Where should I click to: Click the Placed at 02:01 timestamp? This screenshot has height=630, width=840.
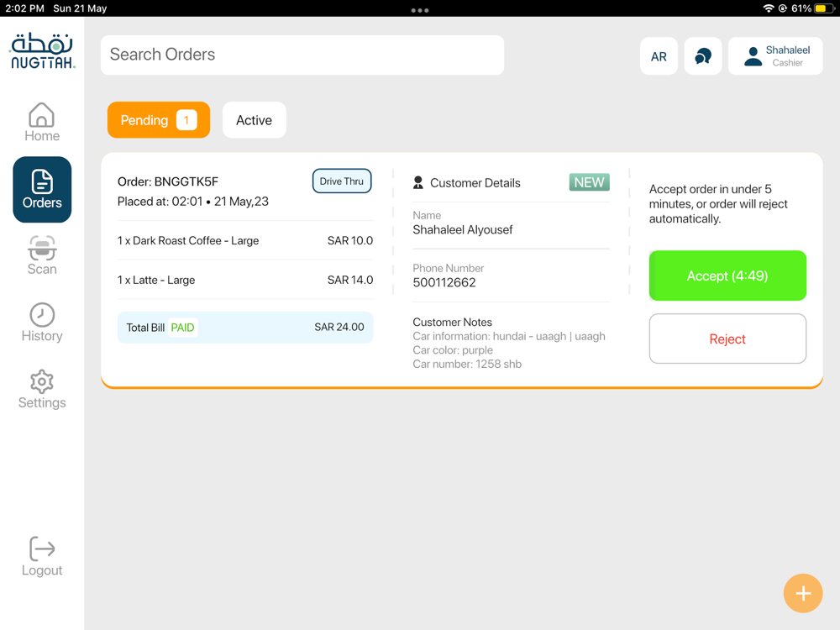193,202
